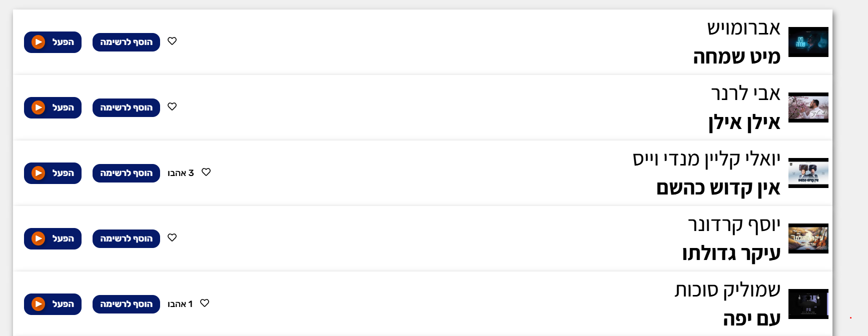Open the מיט שמחה album thumbnail
Viewport: 868px width, 336px height.
808,42
